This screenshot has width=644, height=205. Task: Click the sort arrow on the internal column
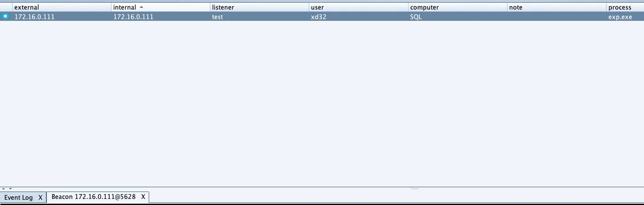point(141,7)
